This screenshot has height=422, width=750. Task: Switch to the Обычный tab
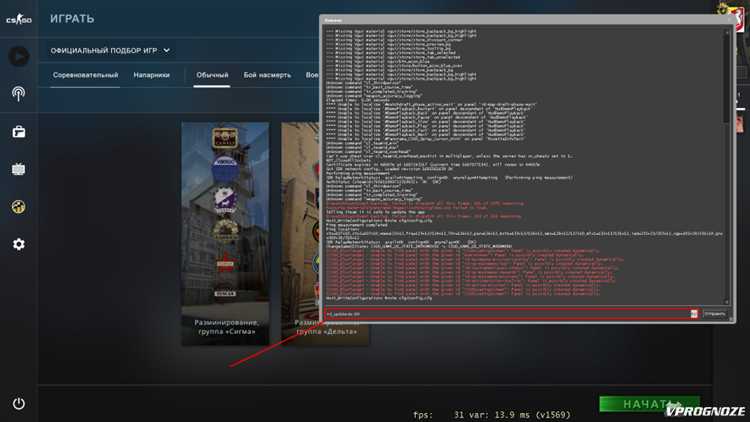[212, 75]
